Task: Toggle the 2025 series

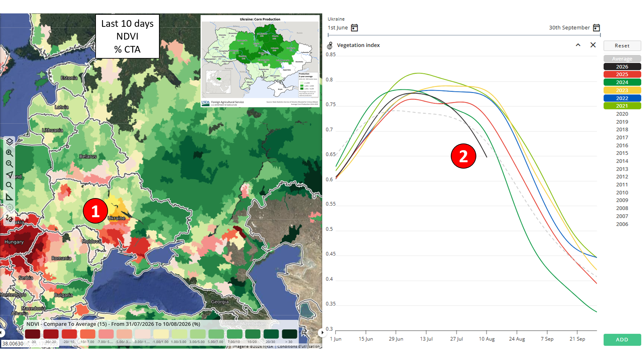Action: click(x=622, y=74)
